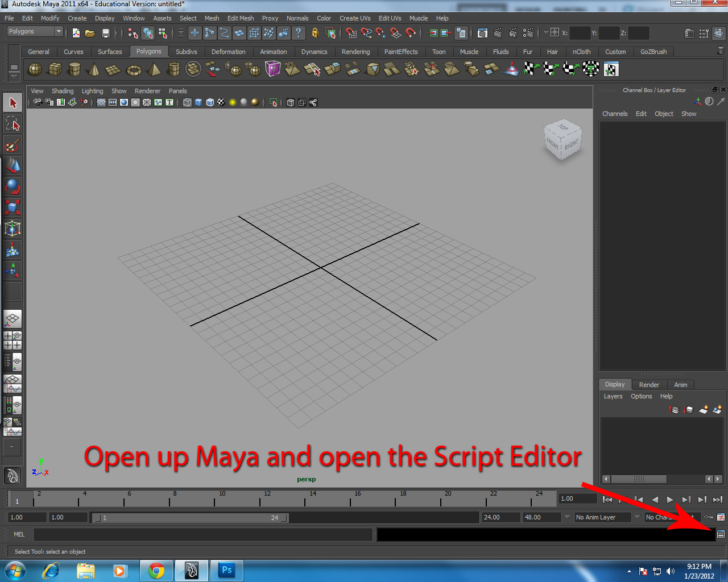The height and width of the screenshot is (582, 728).
Task: Toggle Snap to Curves on status line
Action: pyautogui.click(x=366, y=33)
